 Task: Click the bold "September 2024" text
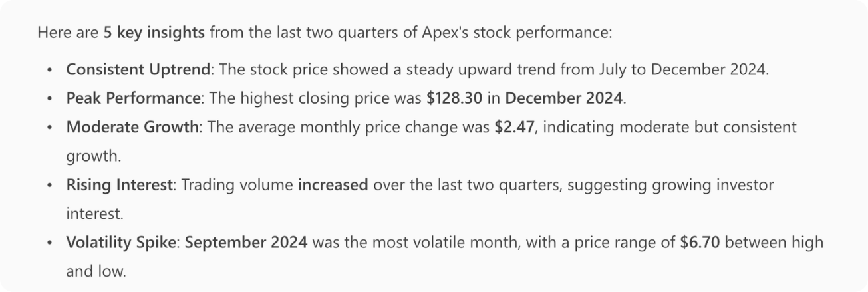point(246,242)
